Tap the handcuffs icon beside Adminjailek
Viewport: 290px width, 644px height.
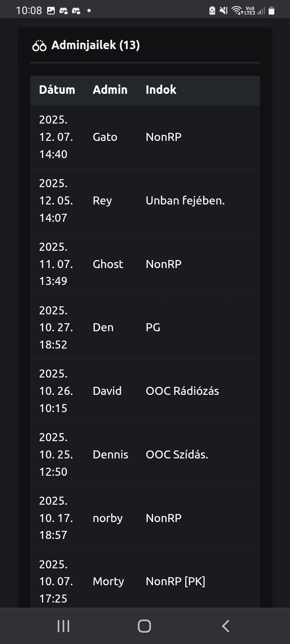(x=39, y=46)
